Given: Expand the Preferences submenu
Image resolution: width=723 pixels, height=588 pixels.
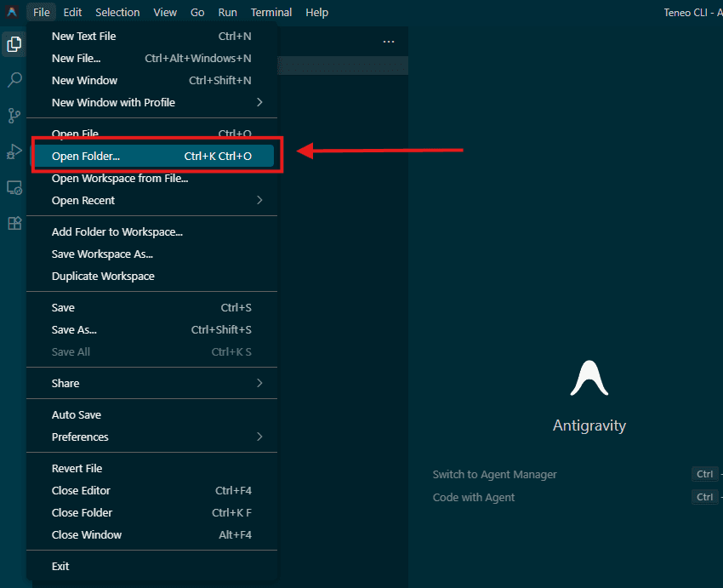Looking at the screenshot, I should click(x=151, y=437).
